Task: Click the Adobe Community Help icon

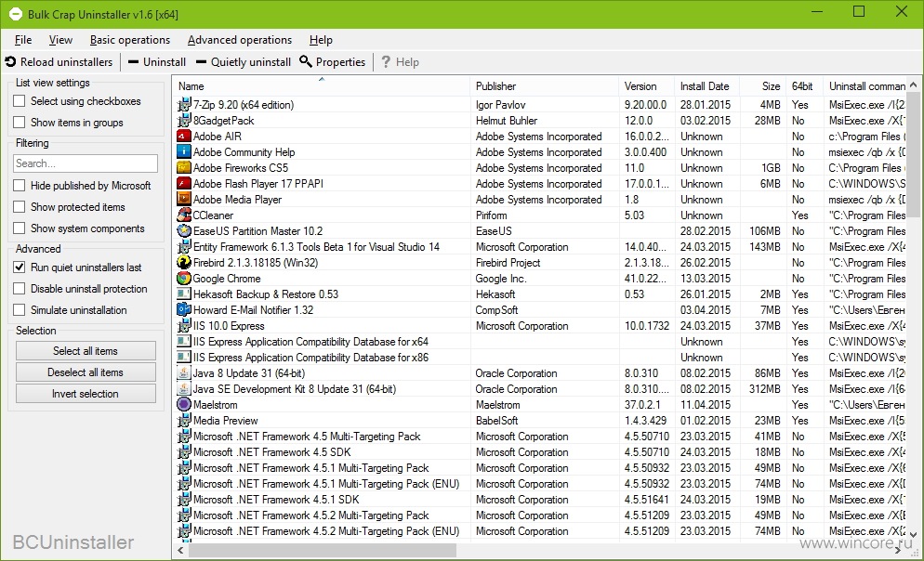Action: pos(184,152)
